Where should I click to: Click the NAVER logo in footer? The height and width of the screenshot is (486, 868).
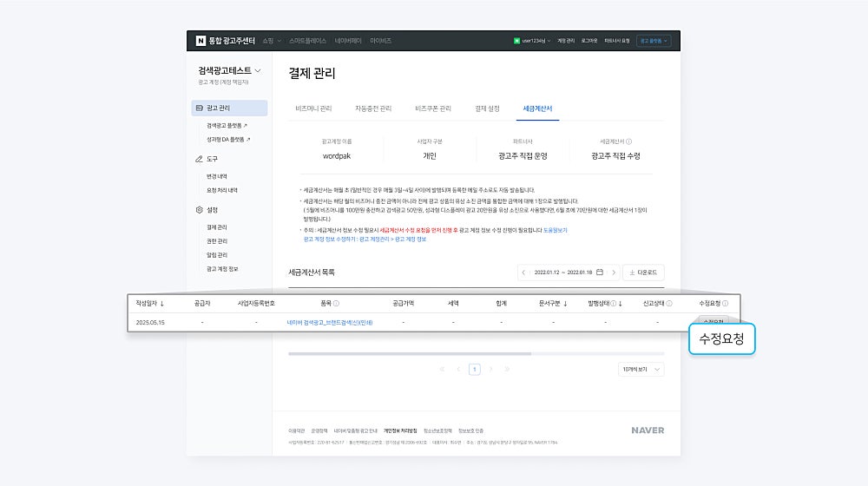pyautogui.click(x=648, y=430)
